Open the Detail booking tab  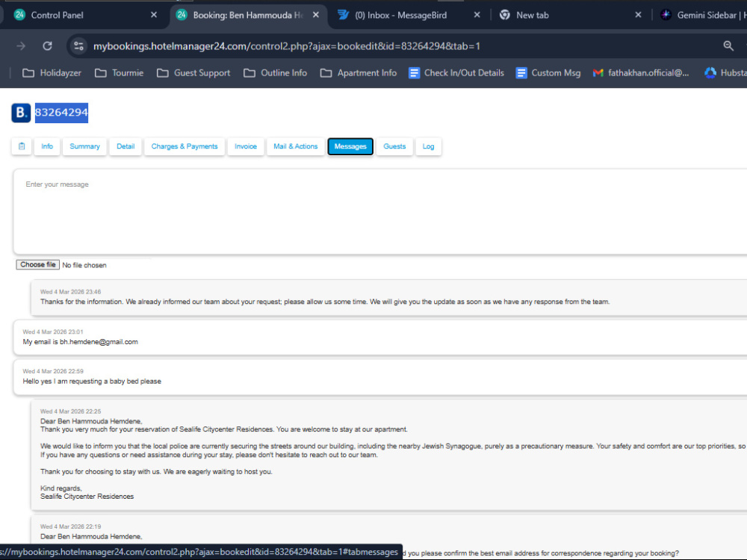click(x=125, y=146)
